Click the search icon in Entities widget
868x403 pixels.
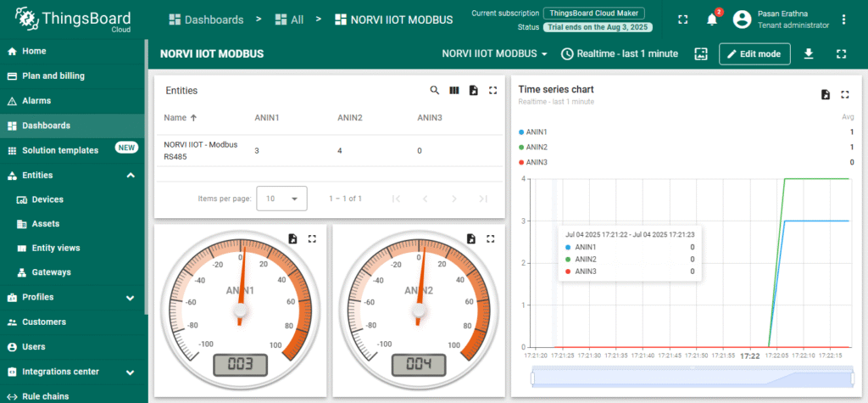coord(435,90)
